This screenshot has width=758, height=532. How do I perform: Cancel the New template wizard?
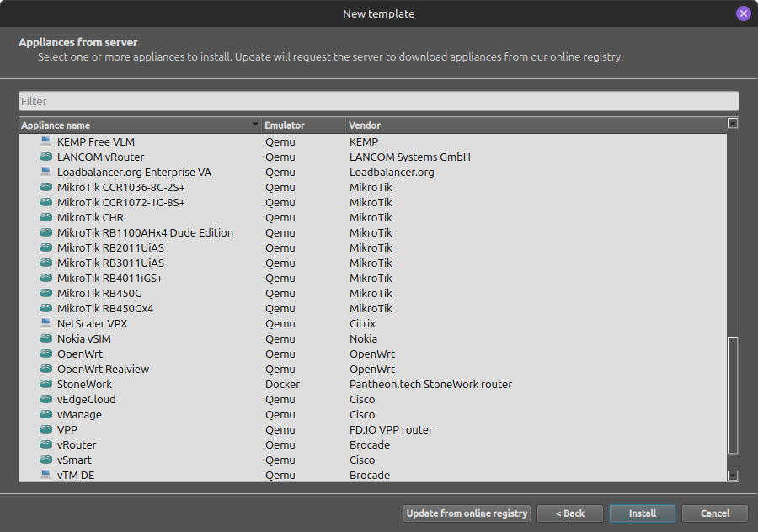pyautogui.click(x=715, y=513)
